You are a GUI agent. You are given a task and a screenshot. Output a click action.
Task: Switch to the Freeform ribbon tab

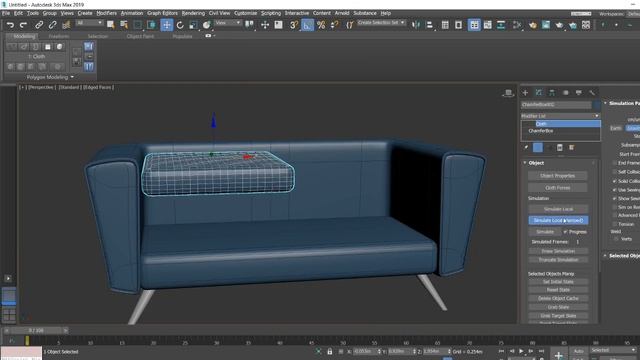59,36
